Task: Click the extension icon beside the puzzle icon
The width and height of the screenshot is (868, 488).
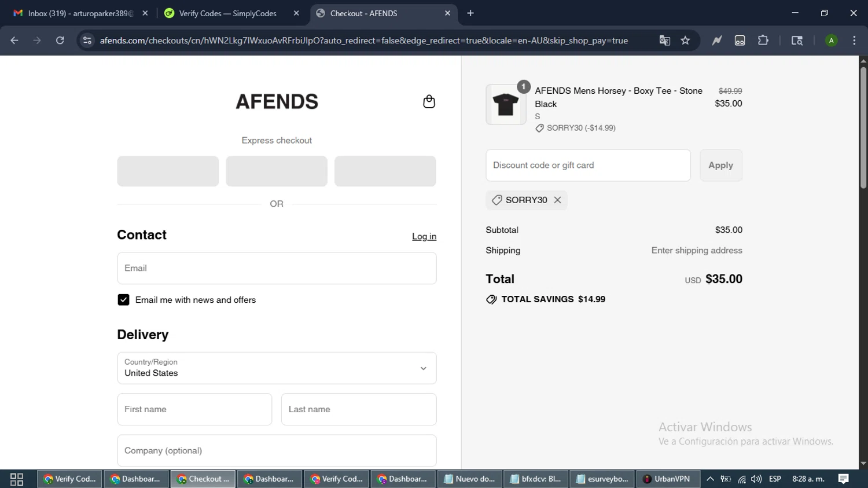Action: pyautogui.click(x=740, y=41)
